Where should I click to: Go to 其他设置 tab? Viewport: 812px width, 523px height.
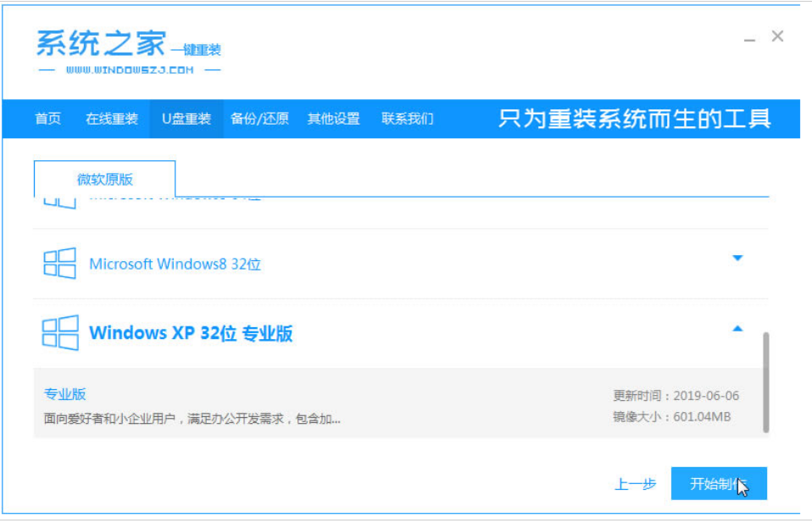click(333, 119)
